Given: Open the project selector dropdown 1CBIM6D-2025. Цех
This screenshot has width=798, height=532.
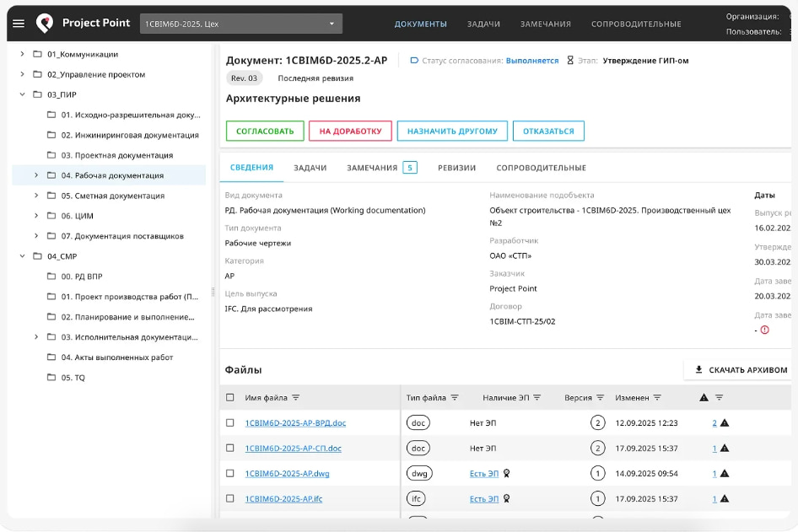Looking at the screenshot, I should 240,24.
